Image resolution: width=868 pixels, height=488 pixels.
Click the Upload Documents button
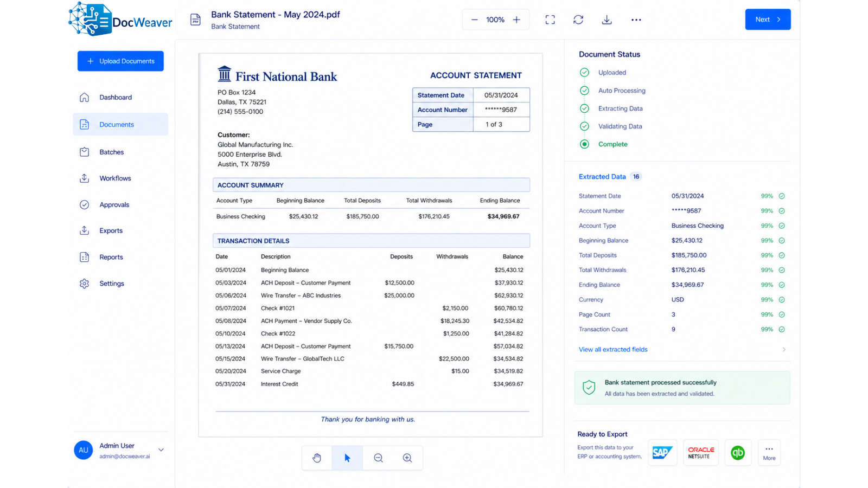point(120,61)
